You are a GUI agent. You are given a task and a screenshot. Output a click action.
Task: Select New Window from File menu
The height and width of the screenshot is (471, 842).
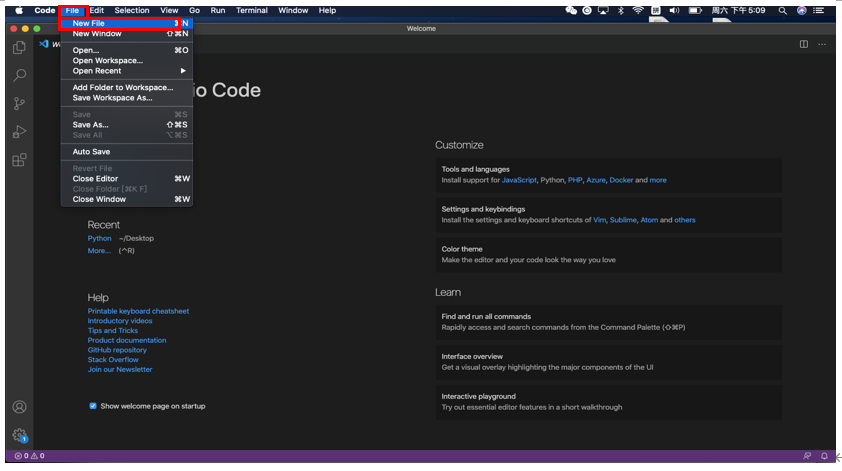point(127,34)
